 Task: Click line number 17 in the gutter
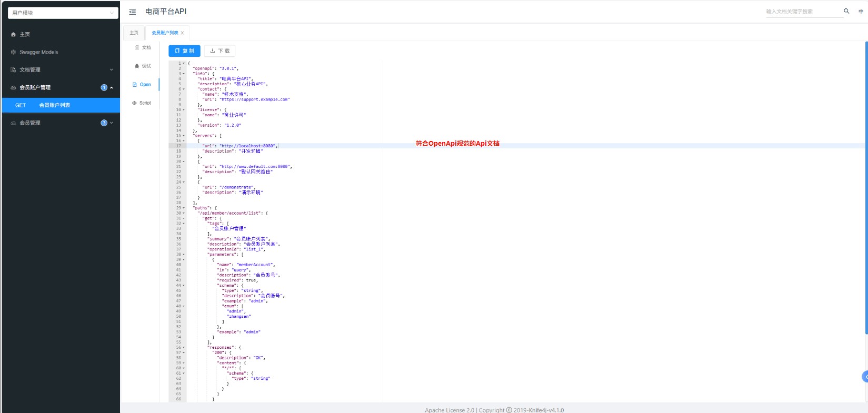click(178, 146)
